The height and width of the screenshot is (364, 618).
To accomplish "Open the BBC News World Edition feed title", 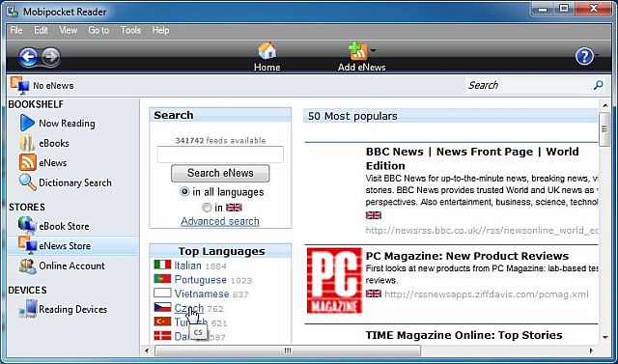I will pyautogui.click(x=472, y=158).
